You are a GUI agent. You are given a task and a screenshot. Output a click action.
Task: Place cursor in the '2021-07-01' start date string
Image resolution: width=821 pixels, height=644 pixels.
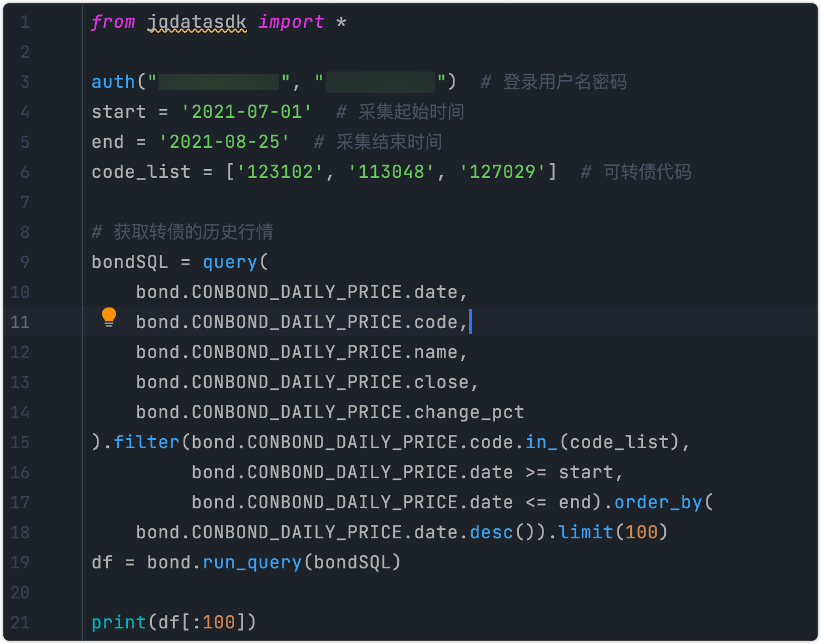click(246, 112)
